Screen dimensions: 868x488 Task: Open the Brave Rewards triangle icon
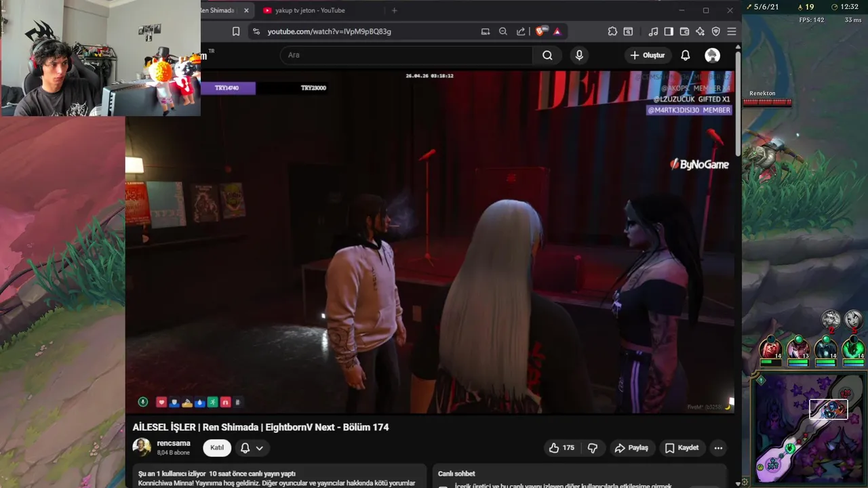click(557, 31)
